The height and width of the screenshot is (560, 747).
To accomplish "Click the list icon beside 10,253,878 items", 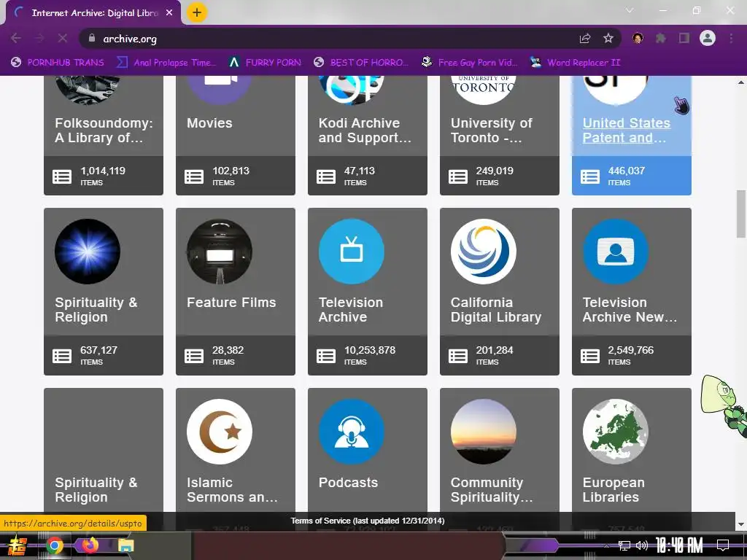I will coord(326,356).
